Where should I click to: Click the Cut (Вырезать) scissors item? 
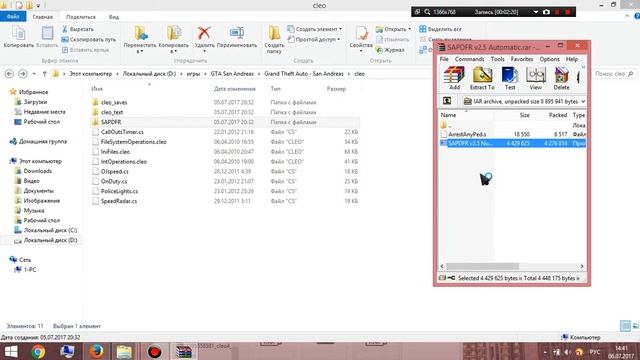click(78, 29)
